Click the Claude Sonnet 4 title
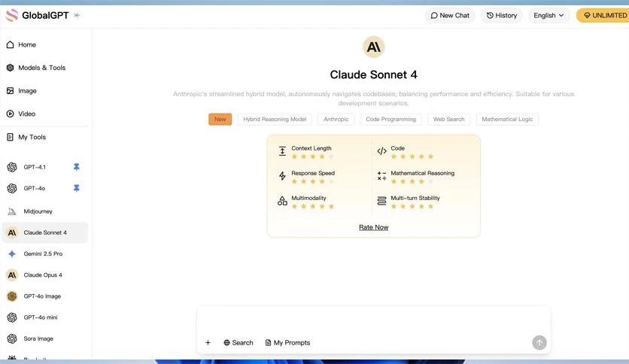Screen dimensions: 629x364 click(373, 74)
